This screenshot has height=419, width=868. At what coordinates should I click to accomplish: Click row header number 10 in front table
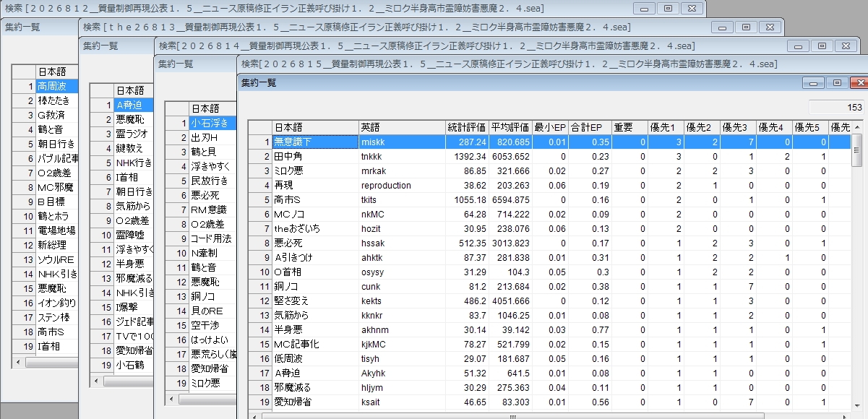point(259,272)
